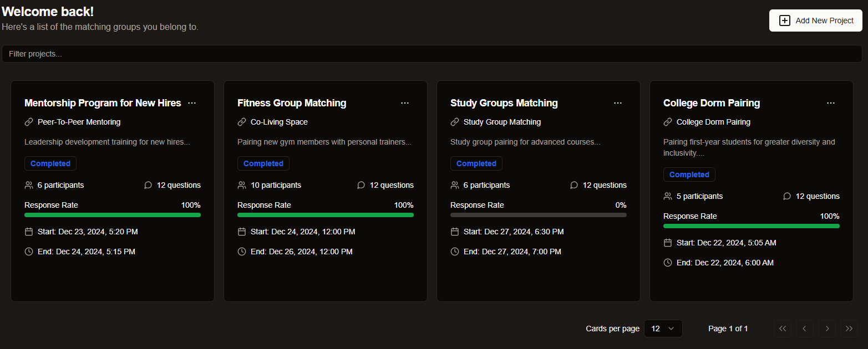Click the participants icon on Fitness Group Matching

[242, 184]
